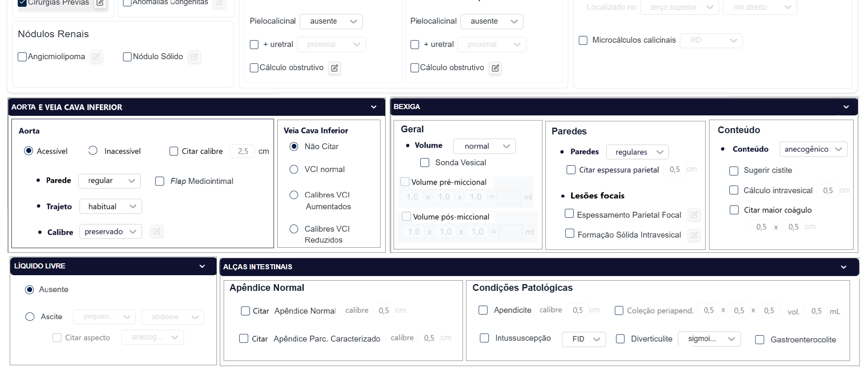Click edit icon beside Nódulo Sólido

pos(194,57)
